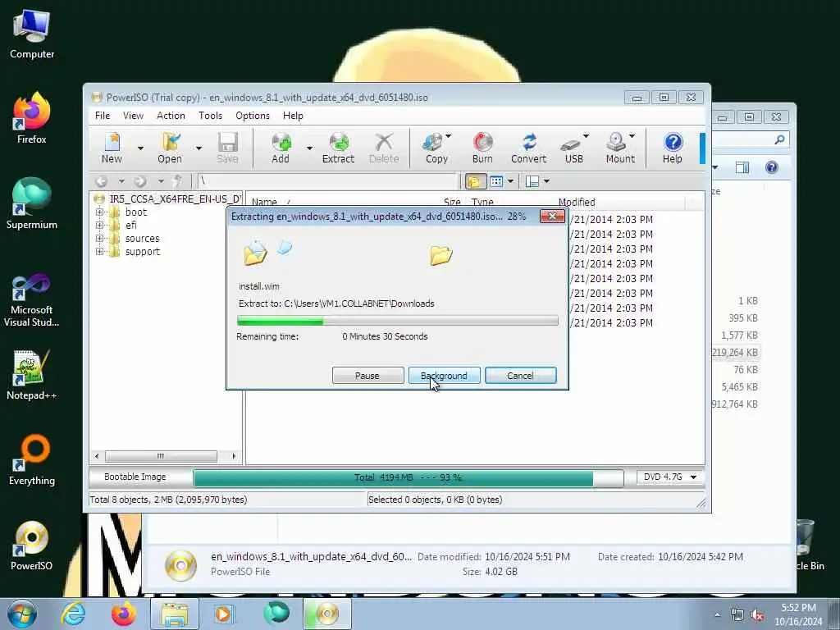This screenshot has height=630, width=840.
Task: Open the Tools menu
Action: click(x=210, y=116)
